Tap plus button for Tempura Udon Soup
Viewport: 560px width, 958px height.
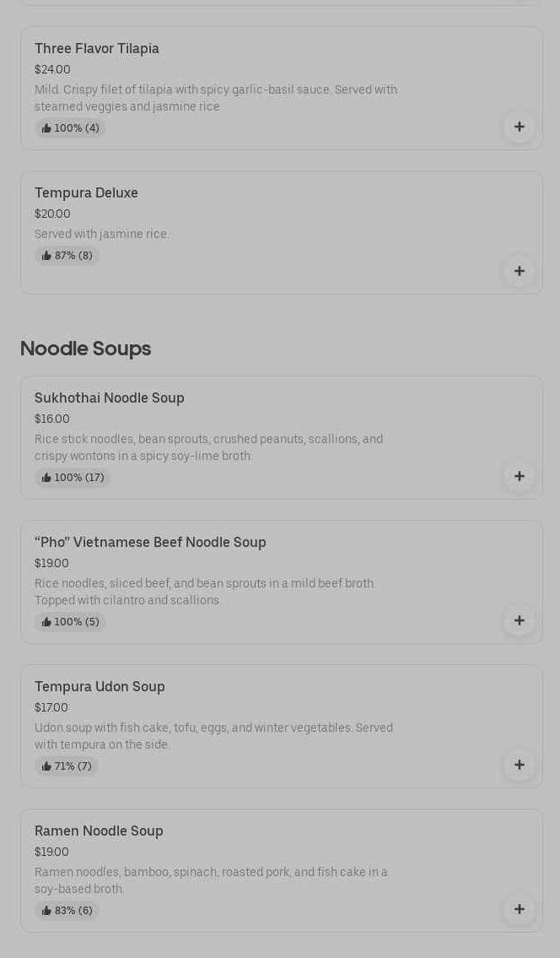pyautogui.click(x=519, y=766)
